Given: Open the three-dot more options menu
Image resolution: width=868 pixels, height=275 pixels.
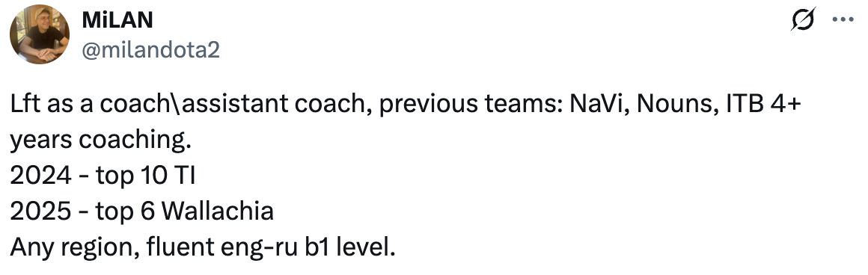Looking at the screenshot, I should [x=843, y=19].
